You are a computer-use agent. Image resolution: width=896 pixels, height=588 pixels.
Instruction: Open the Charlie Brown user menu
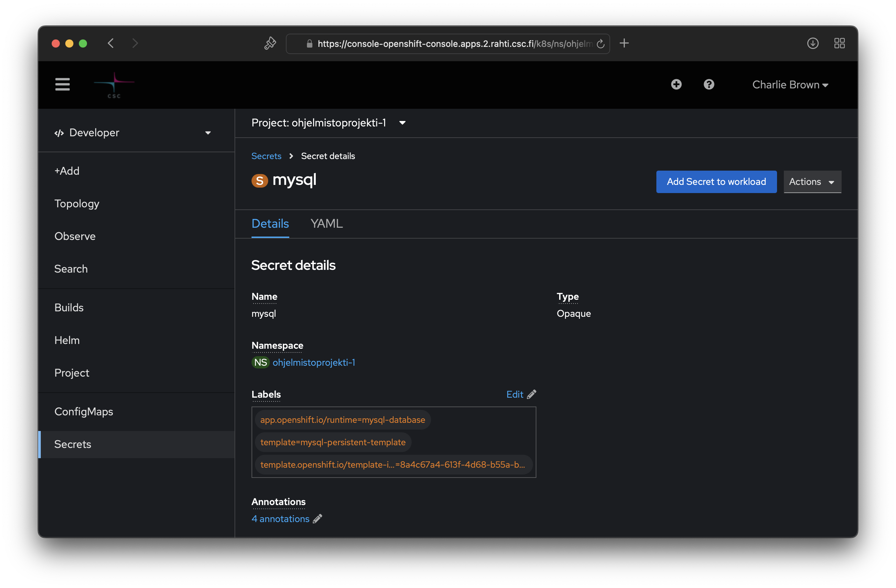coord(790,85)
